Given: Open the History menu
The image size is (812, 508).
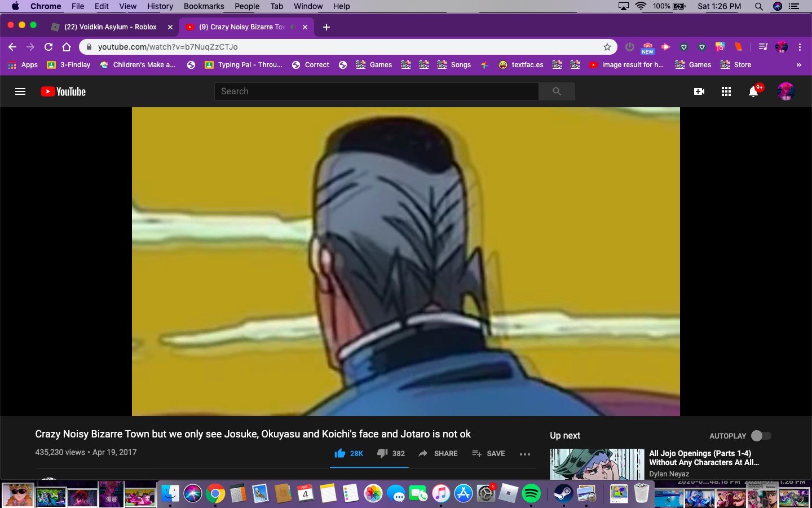Looking at the screenshot, I should [160, 6].
